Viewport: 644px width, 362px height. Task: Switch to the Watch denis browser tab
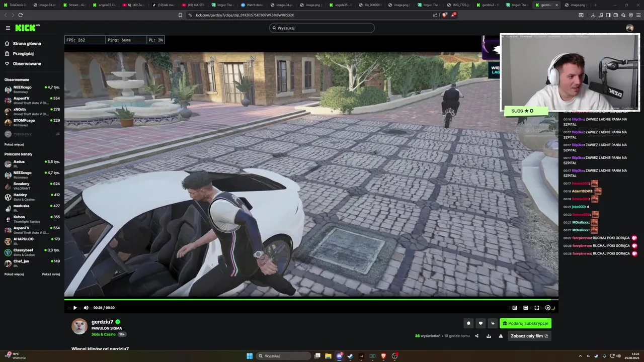point(252,5)
